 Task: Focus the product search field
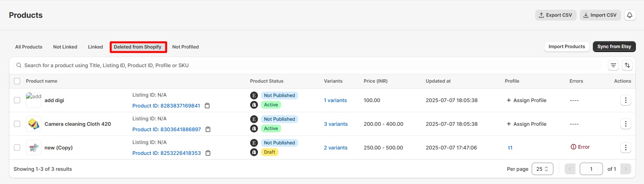[x=310, y=66]
